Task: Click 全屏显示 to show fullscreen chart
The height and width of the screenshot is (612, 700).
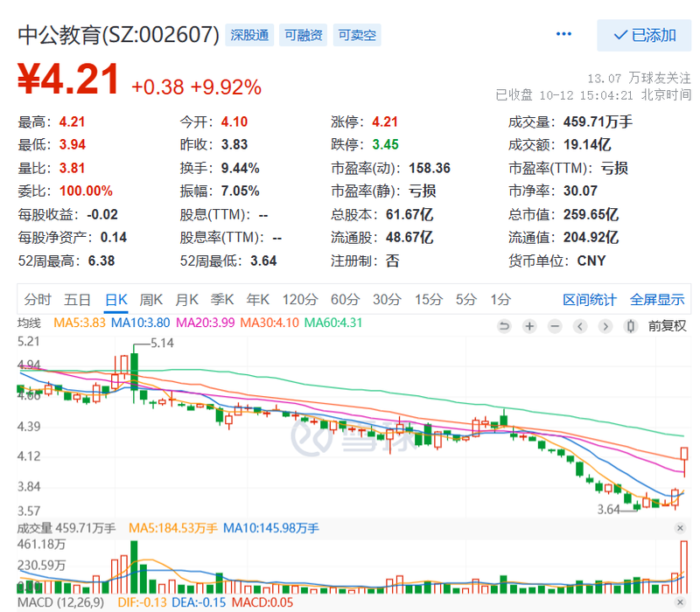Action: click(657, 300)
